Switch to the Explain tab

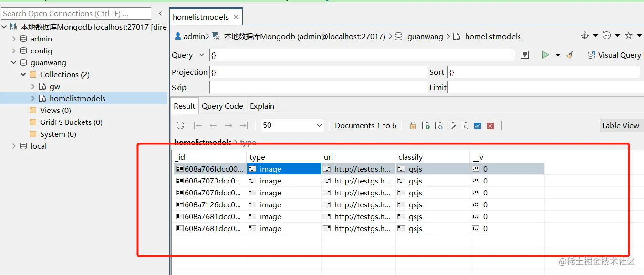pyautogui.click(x=262, y=106)
